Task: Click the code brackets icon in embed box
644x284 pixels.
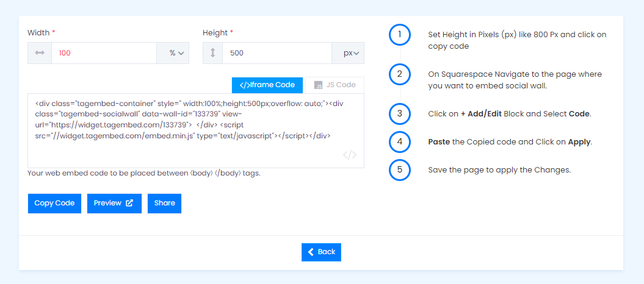Action: coord(350,155)
